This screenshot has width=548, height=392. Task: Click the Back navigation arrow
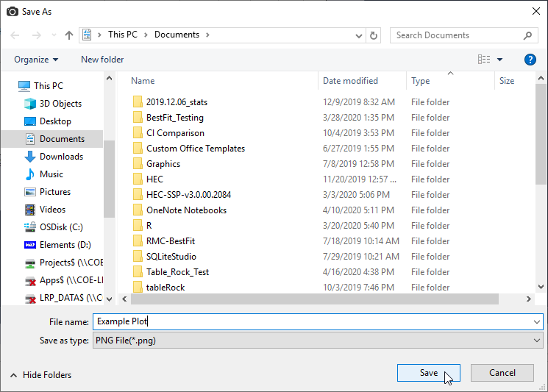[16, 35]
